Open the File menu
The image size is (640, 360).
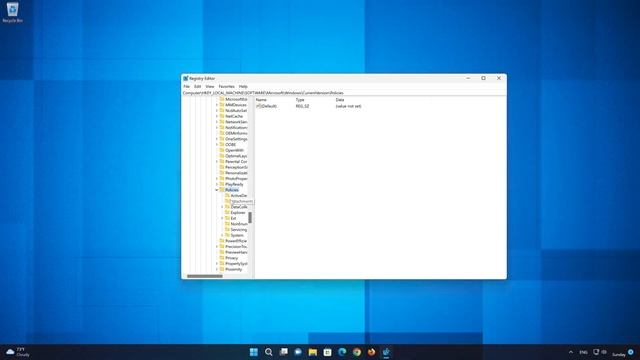pyautogui.click(x=187, y=87)
